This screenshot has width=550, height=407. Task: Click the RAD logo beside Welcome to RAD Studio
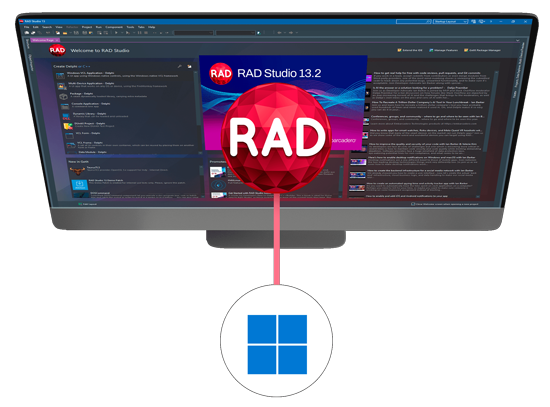pos(57,50)
